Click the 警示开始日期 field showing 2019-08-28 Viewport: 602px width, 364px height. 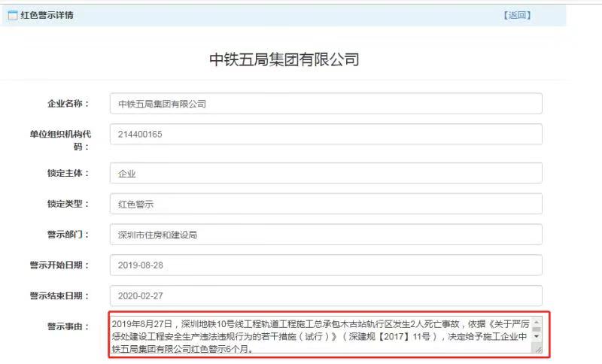326,265
